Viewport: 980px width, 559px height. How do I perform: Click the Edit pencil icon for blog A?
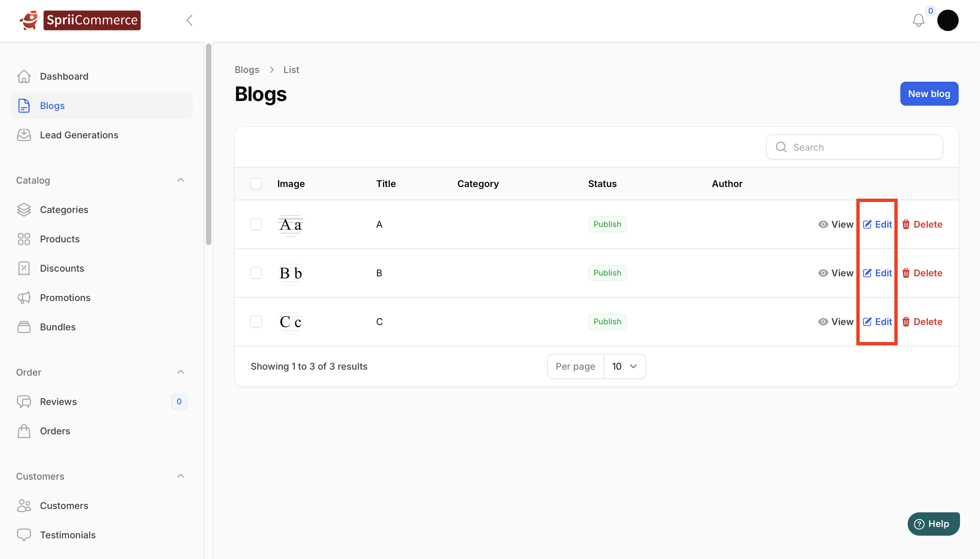(867, 224)
